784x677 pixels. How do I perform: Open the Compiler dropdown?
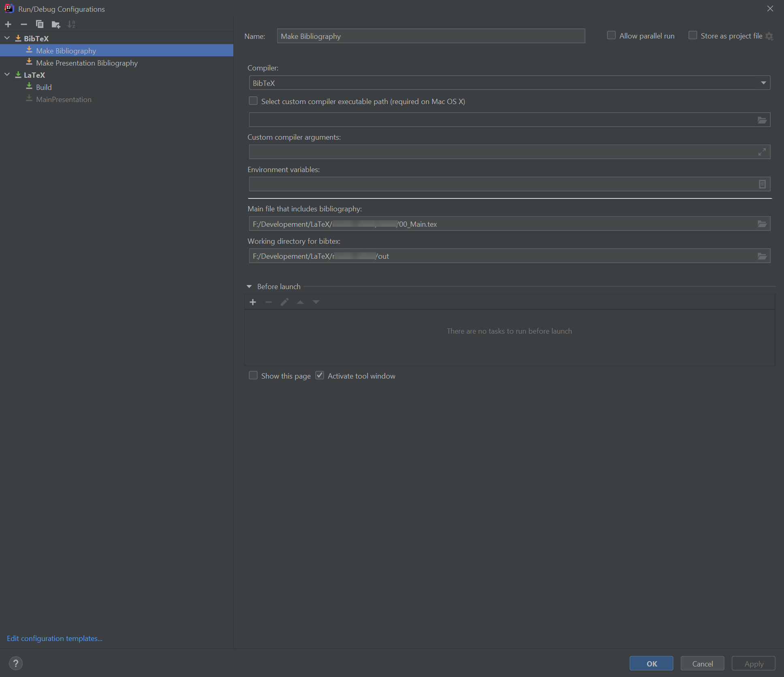pos(763,83)
